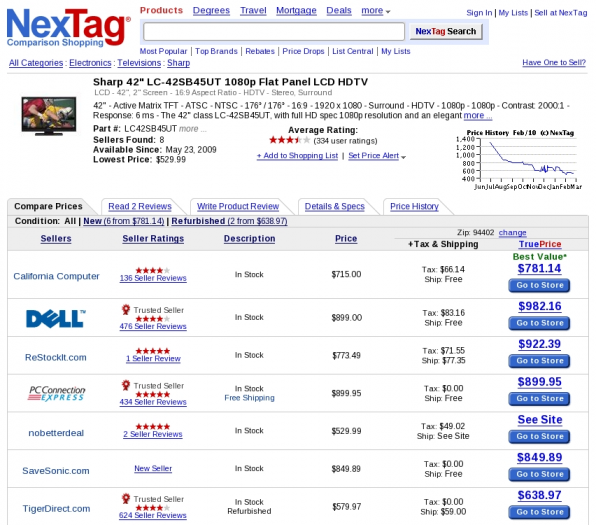Go to Store for SaveSonic.com
Image resolution: width=596 pixels, height=525 pixels.
pyautogui.click(x=539, y=474)
